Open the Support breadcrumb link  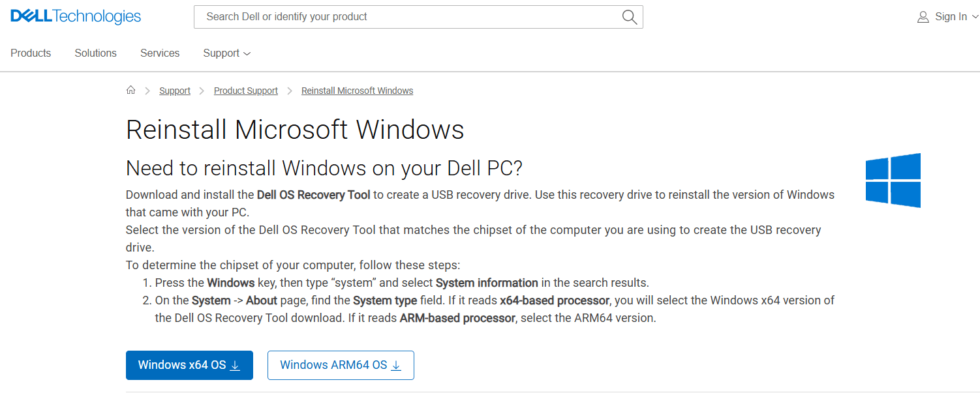(174, 90)
